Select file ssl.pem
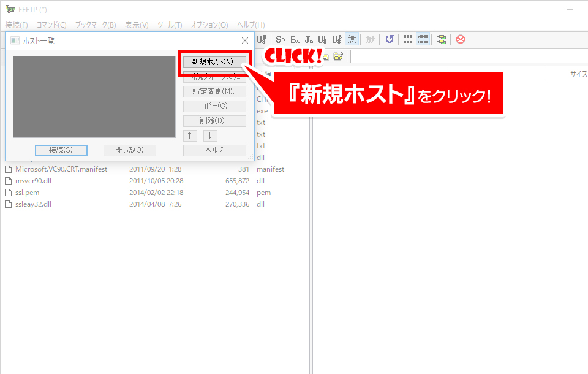The image size is (588, 374). [27, 193]
